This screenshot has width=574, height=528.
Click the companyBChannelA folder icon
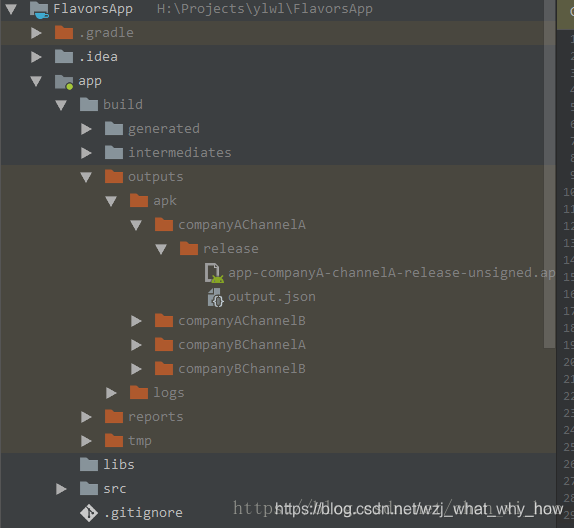point(164,345)
